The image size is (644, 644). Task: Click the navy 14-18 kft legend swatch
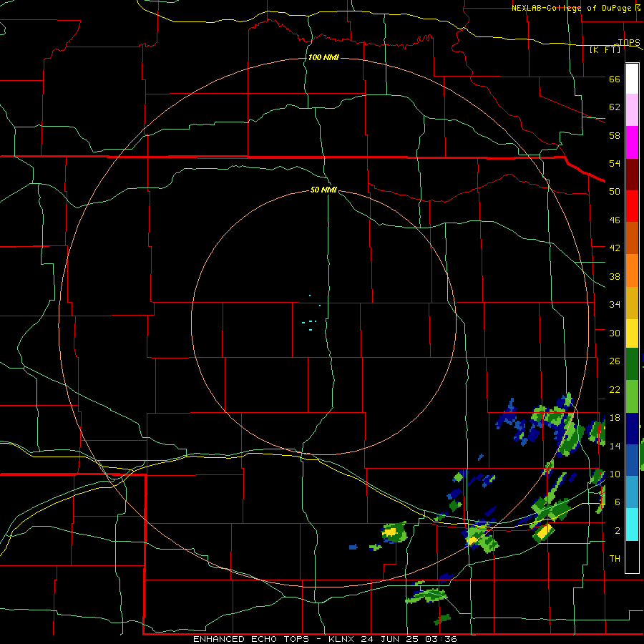[632, 429]
